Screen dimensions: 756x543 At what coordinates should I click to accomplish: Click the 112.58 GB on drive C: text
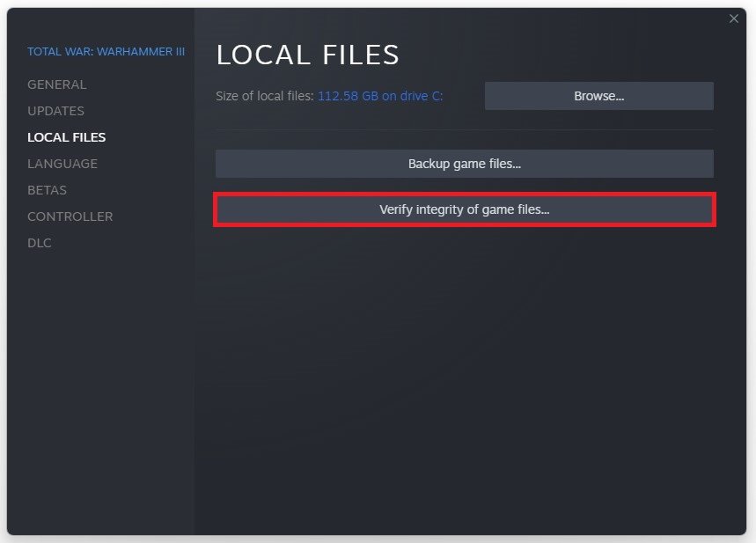380,96
